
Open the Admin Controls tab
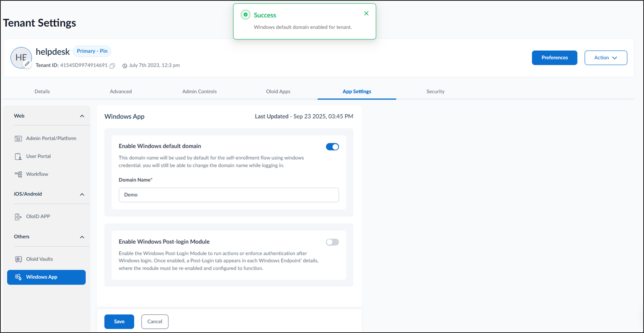[x=200, y=92]
